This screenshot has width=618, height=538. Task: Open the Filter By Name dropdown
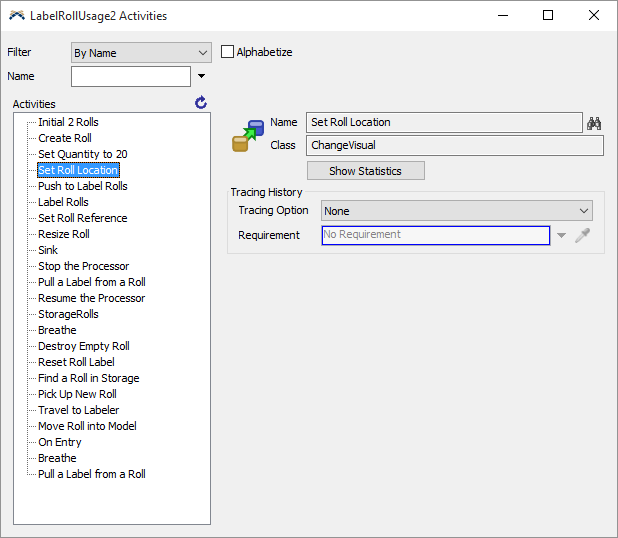tap(141, 52)
